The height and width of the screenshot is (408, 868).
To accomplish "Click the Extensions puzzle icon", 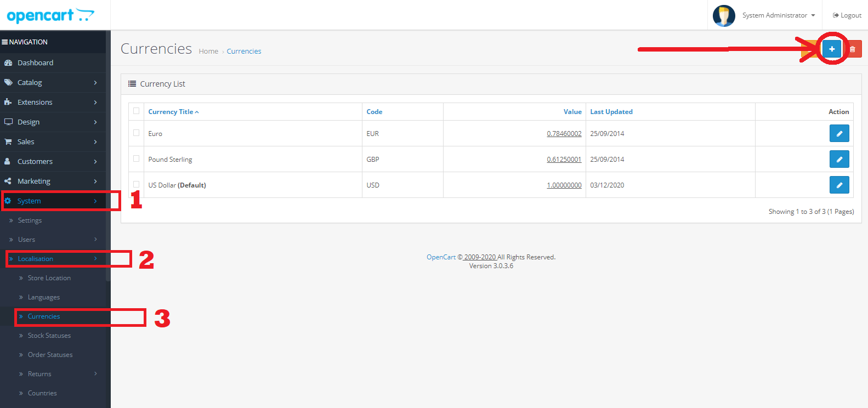I will pos(8,102).
